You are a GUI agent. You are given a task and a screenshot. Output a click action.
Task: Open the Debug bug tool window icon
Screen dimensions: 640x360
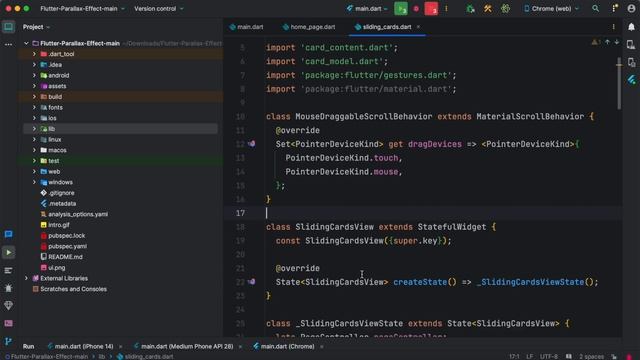tap(8, 288)
